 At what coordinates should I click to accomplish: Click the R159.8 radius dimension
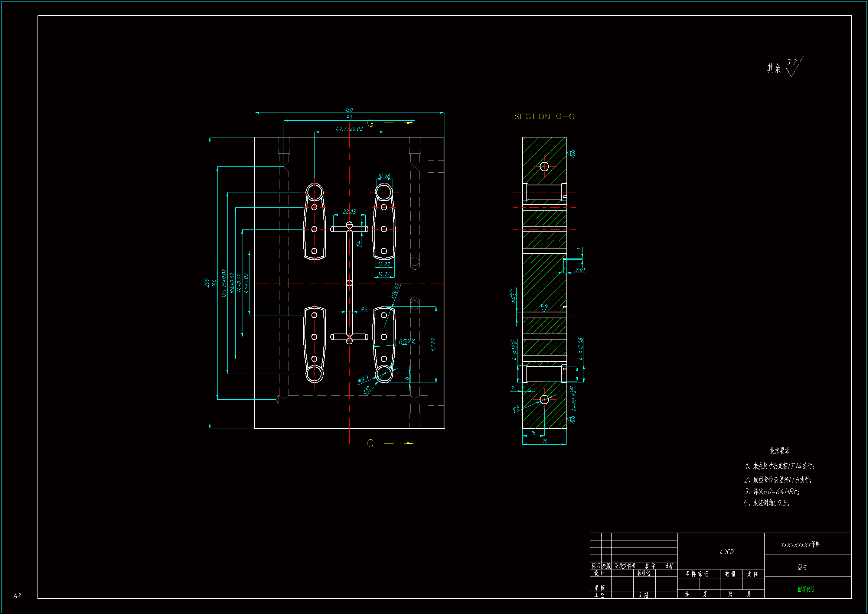(407, 341)
